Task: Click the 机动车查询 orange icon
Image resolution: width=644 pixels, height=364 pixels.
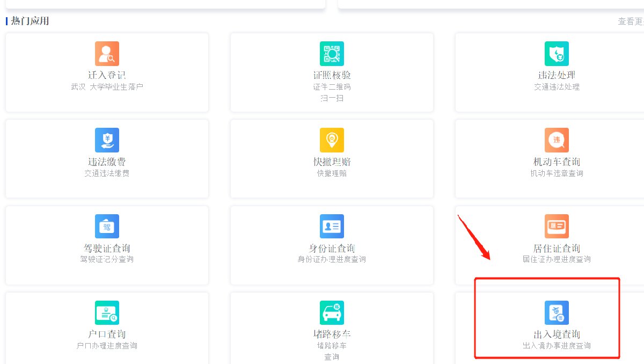Action: point(557,140)
